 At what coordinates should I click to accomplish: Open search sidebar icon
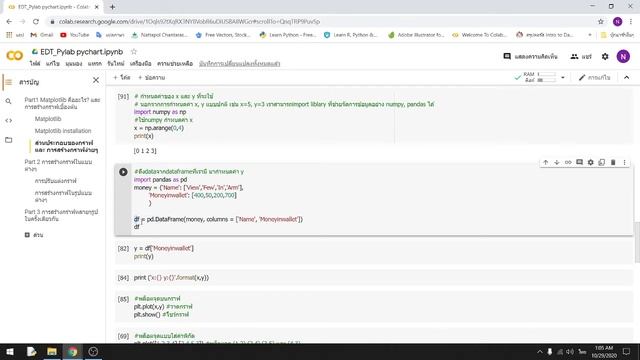tap(9, 101)
